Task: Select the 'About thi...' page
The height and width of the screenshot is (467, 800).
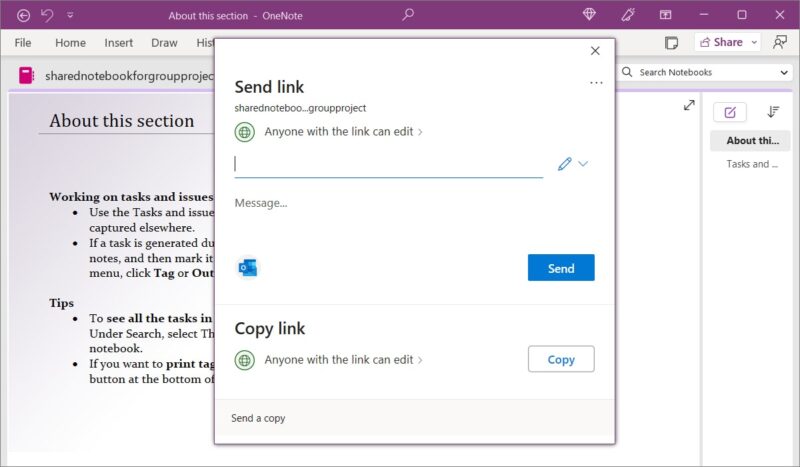Action: click(750, 141)
